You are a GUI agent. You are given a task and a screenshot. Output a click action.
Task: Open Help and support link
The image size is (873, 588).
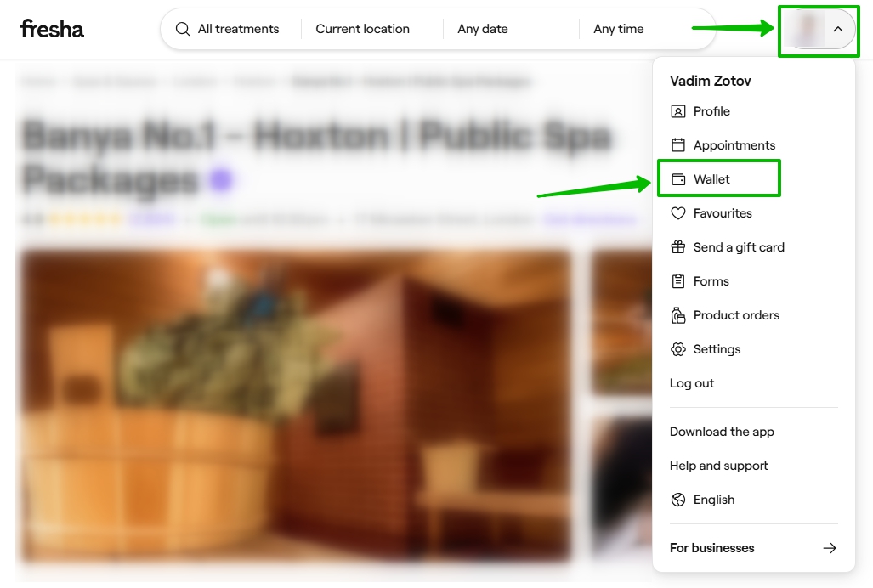click(x=718, y=466)
